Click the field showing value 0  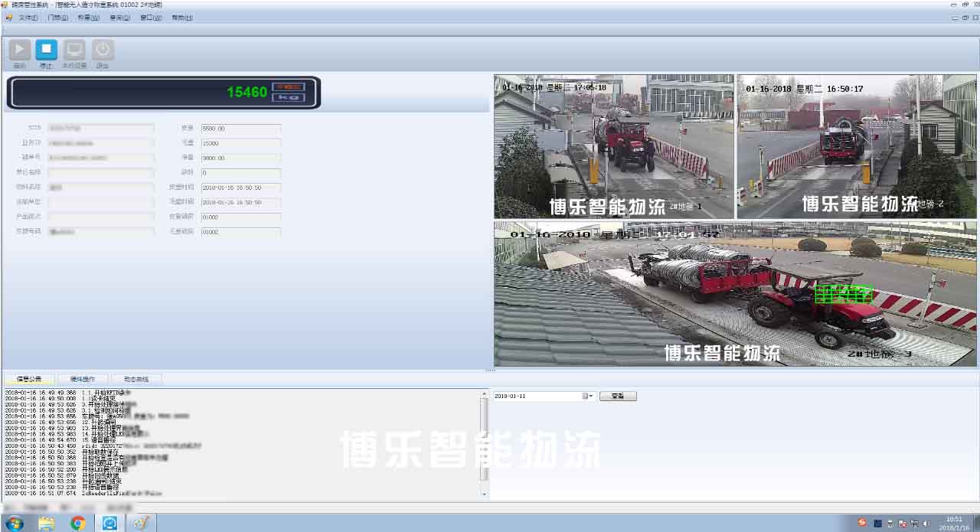coord(241,173)
